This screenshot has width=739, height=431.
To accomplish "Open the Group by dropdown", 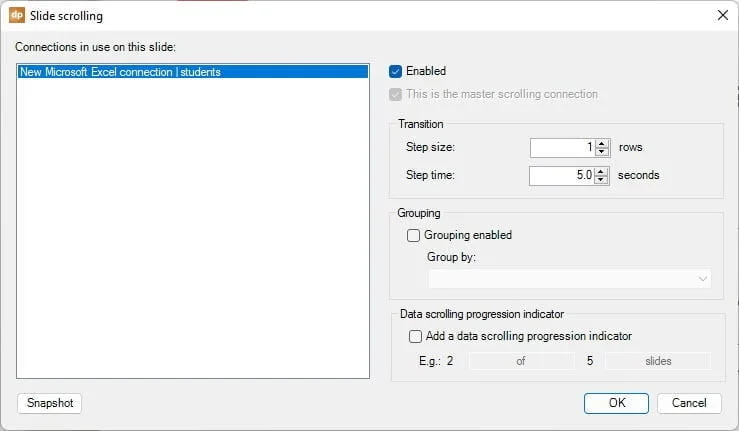I will 570,279.
